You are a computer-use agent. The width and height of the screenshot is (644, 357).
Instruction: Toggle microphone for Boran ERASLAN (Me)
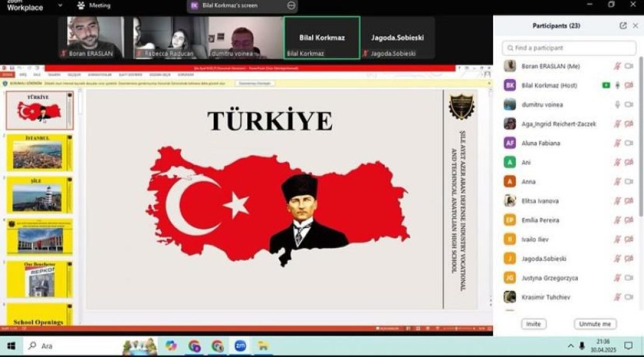click(x=617, y=66)
